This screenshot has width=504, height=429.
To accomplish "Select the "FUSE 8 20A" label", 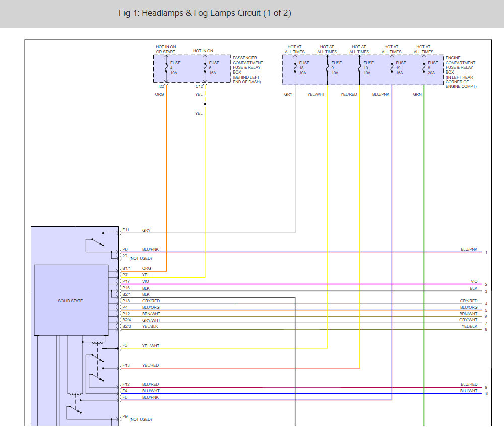I will 433,68.
